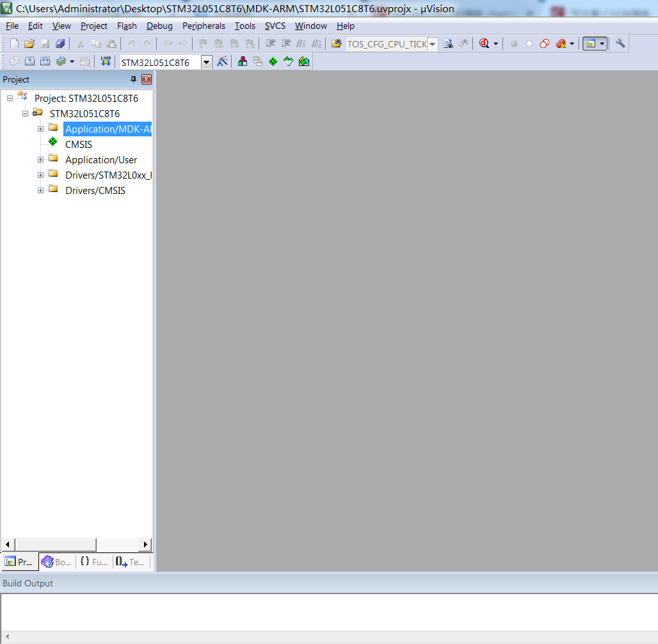Open Configuration with the wrench icon

click(x=620, y=44)
